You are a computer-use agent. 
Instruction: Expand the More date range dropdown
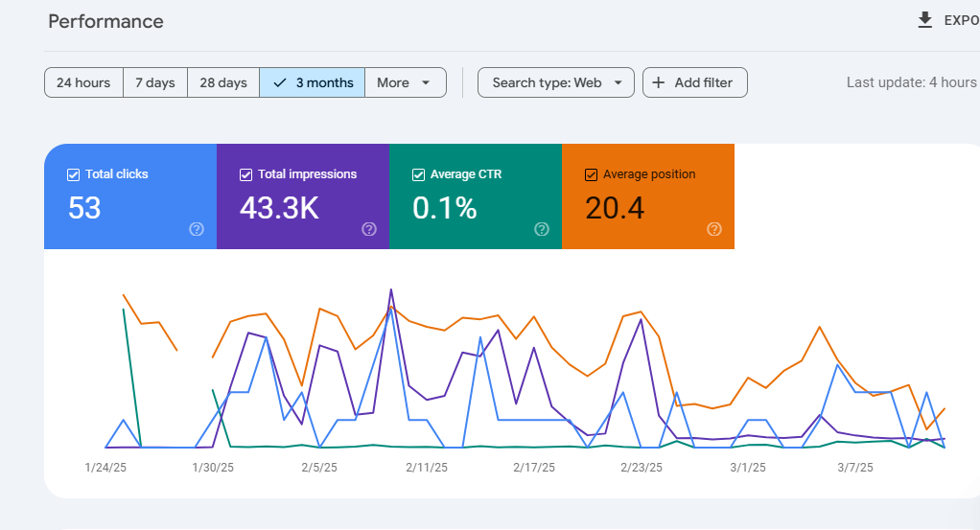[406, 82]
